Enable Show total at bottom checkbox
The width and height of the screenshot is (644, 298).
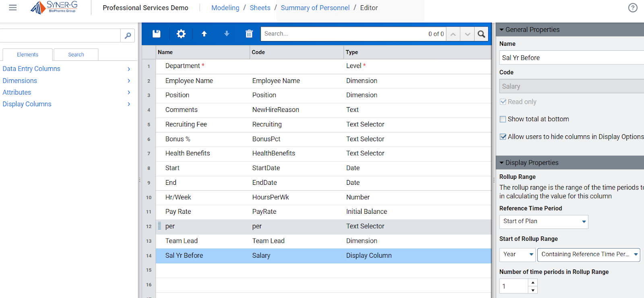pos(503,119)
